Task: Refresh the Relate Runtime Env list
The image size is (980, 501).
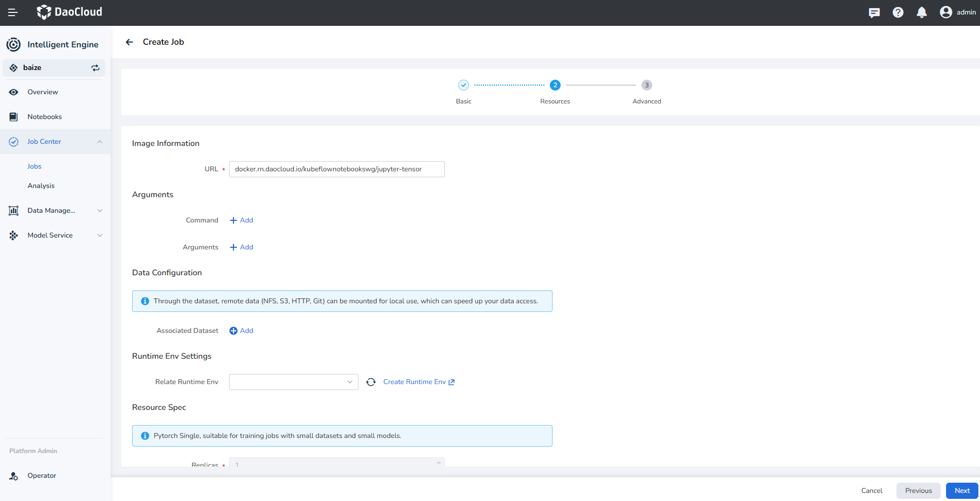Action: 371,381
